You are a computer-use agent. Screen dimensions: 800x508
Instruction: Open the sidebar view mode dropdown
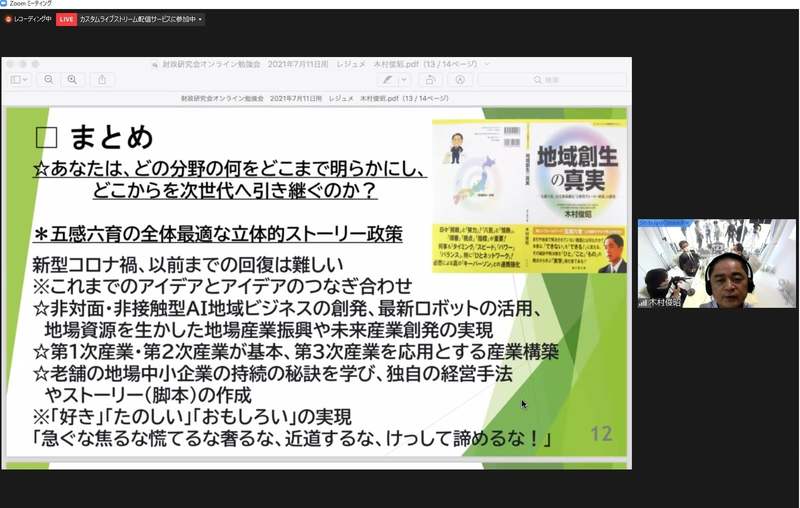pyautogui.click(x=19, y=80)
